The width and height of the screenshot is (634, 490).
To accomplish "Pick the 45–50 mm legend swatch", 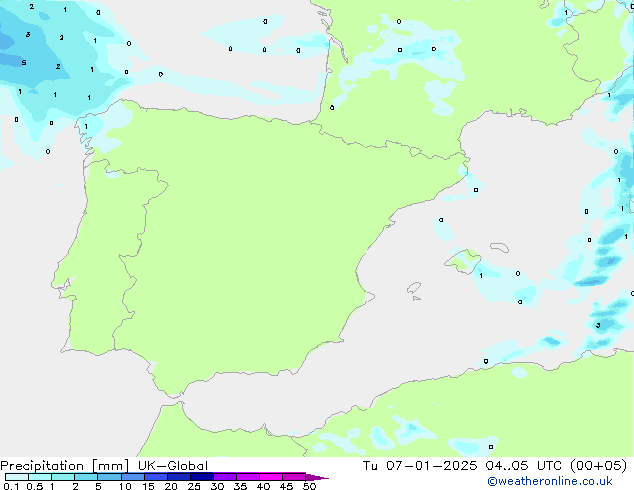I will pyautogui.click(x=294, y=477).
